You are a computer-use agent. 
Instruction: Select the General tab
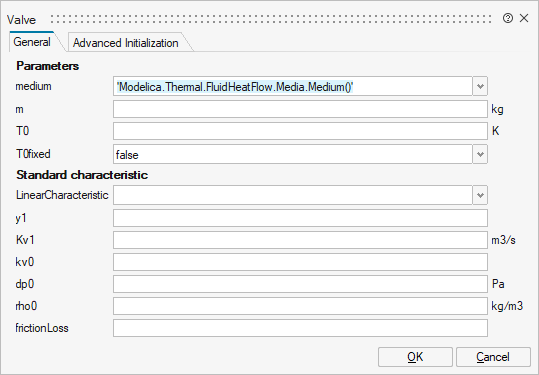[32, 42]
